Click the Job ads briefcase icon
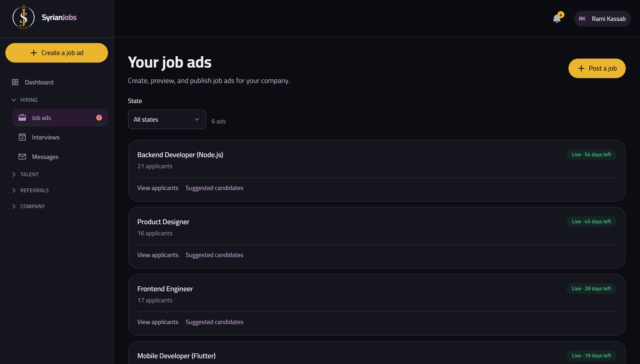The width and height of the screenshot is (640, 364). [x=22, y=117]
